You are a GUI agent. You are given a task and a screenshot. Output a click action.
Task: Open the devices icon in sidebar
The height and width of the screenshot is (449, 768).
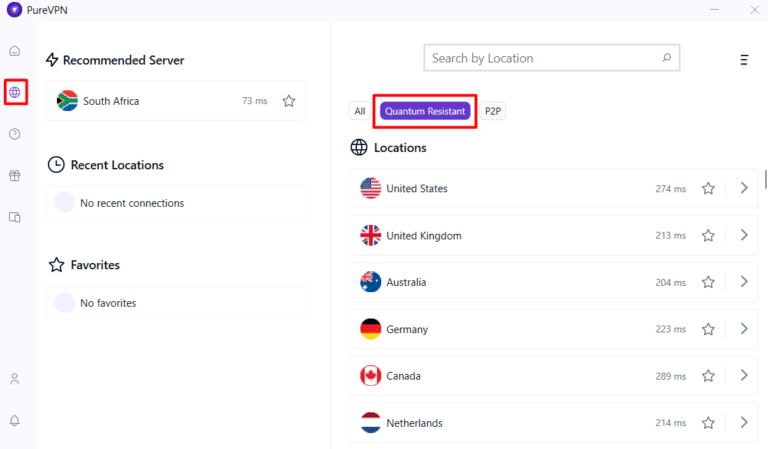15,217
